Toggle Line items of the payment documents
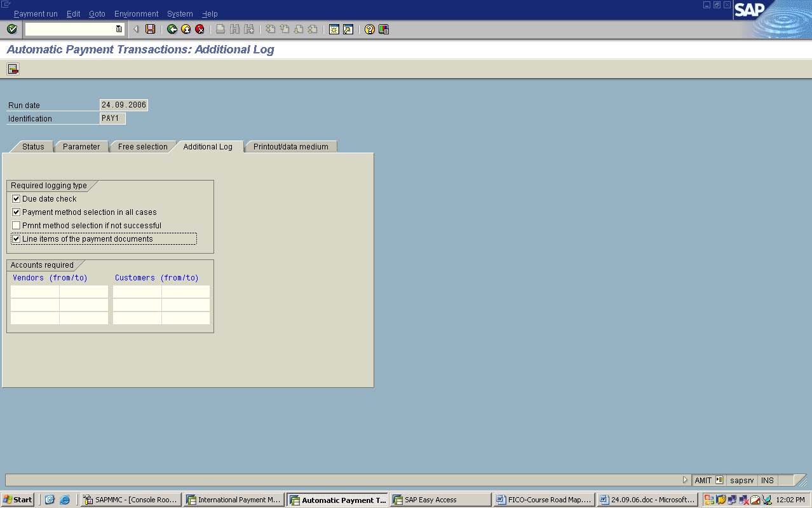 tap(17, 239)
